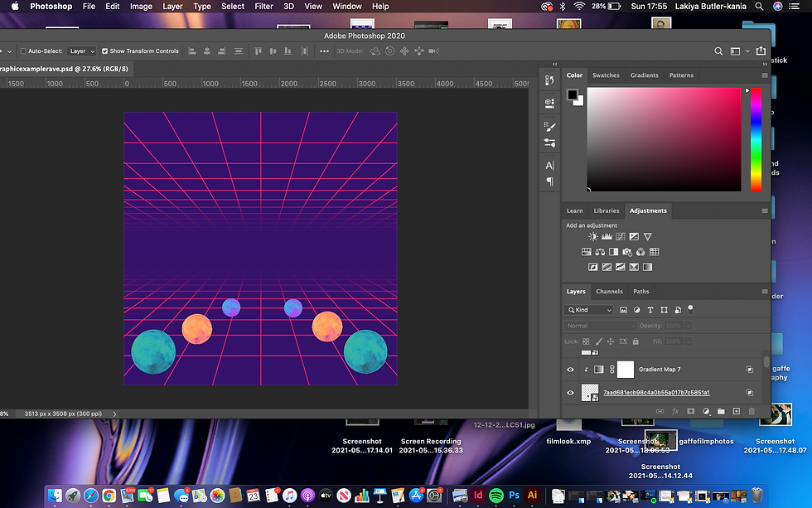Click the share icon in options bar

click(761, 51)
